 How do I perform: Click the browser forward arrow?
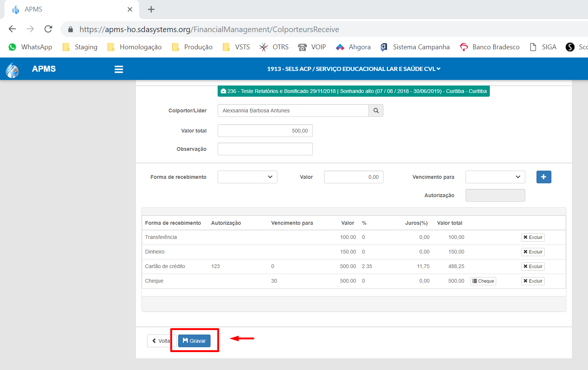tap(30, 29)
